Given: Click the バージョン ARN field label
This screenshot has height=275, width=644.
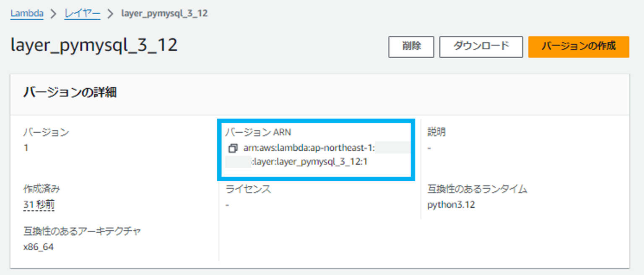Looking at the screenshot, I should tap(258, 132).
